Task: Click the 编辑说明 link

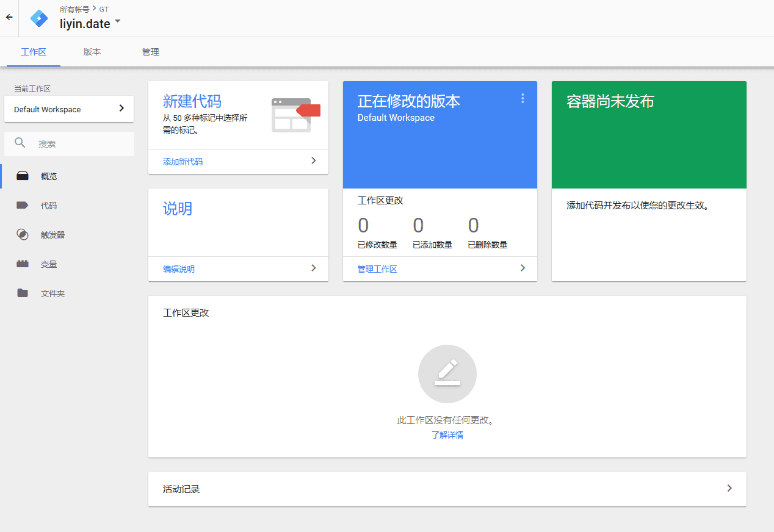Action: [178, 268]
